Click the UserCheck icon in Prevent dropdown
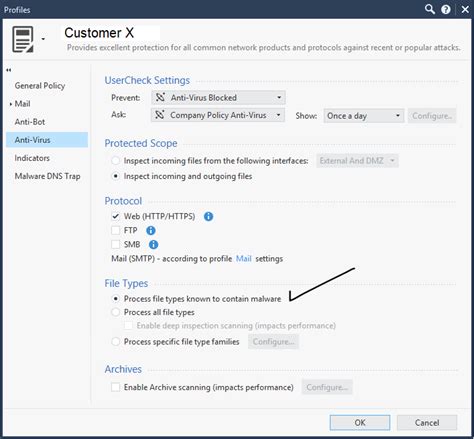474x439 pixels. coord(160,97)
